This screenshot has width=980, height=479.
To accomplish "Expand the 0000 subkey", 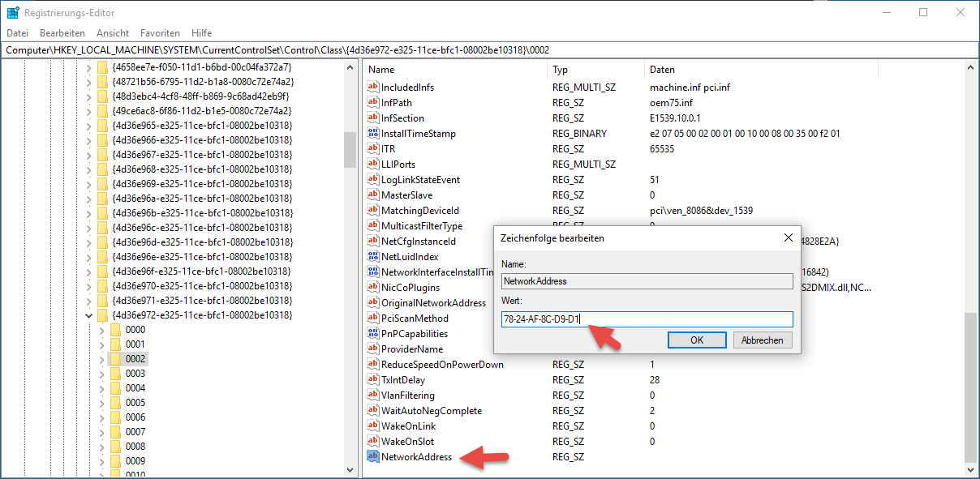I will 101,330.
